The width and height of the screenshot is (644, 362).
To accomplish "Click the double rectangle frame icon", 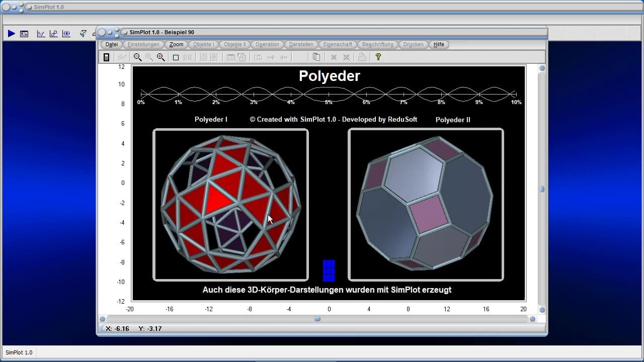I will pyautogui.click(x=187, y=57).
